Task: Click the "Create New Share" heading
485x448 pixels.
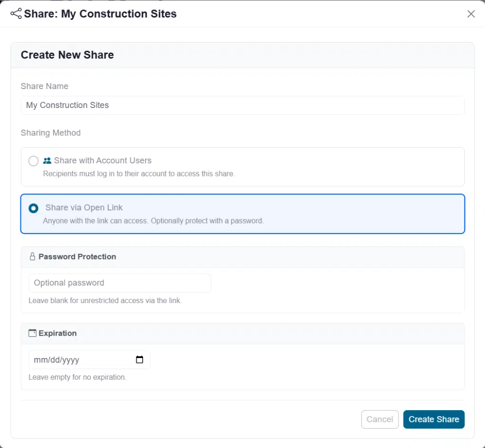Action: pos(67,55)
